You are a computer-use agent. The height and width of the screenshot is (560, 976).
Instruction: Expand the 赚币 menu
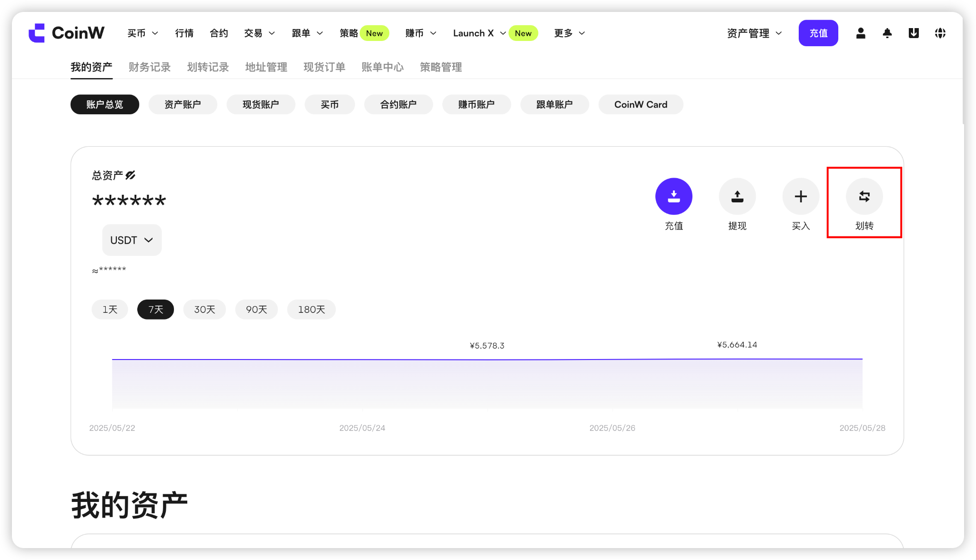click(x=421, y=33)
